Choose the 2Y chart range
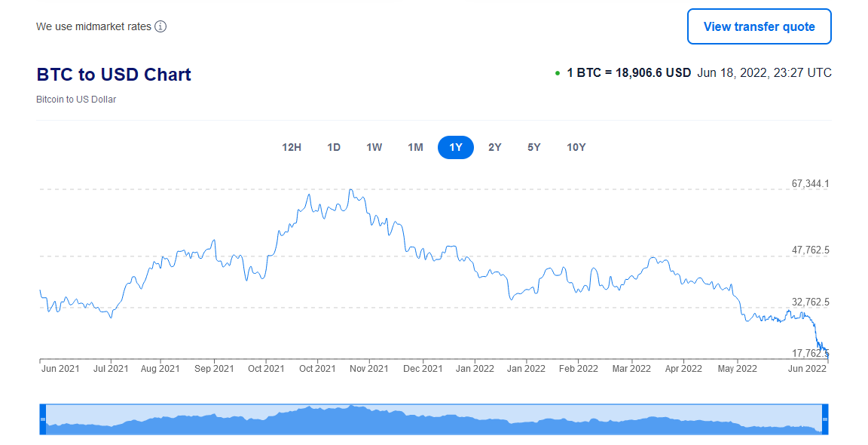Image resolution: width=868 pixels, height=445 pixels. coord(495,147)
